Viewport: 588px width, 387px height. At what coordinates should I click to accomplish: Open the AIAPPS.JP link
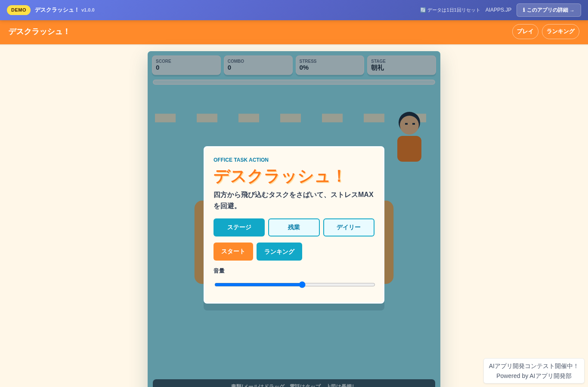tap(498, 10)
